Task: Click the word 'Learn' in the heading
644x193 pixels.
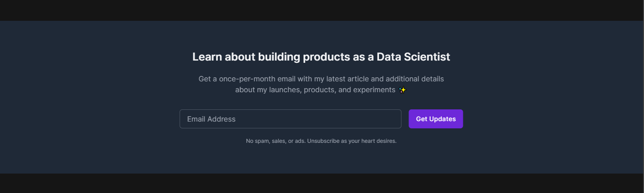Action: pos(207,57)
